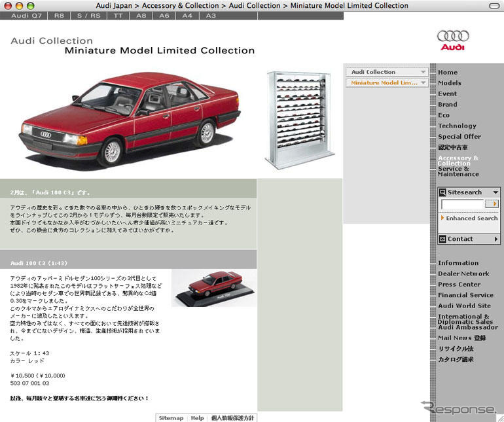This screenshot has height=422, width=504.
Task: Open the A3 model tab
Action: [x=211, y=16]
